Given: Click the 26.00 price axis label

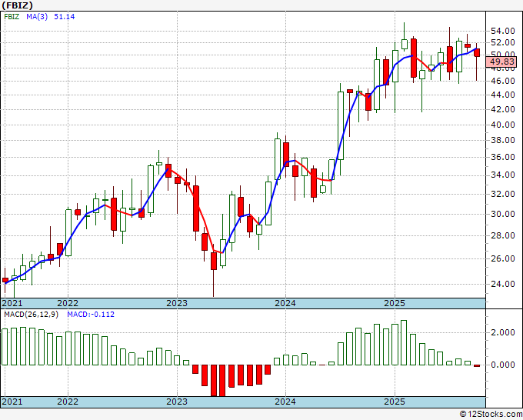Looking at the screenshot, I should (503, 258).
